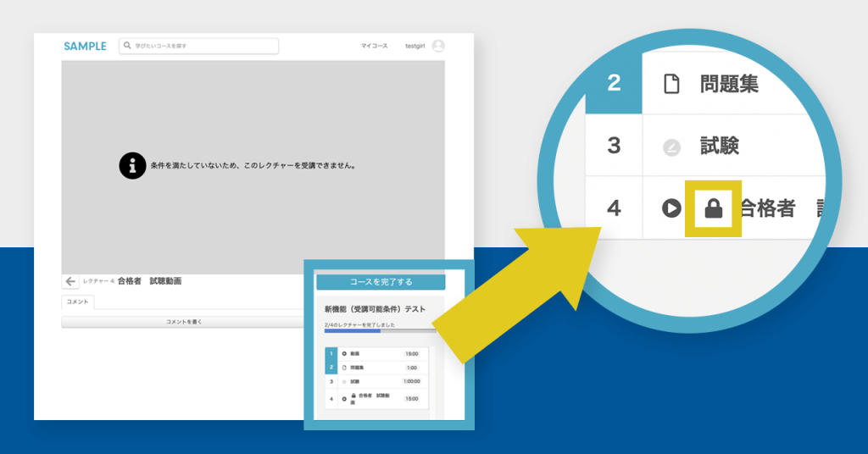The height and width of the screenshot is (454, 868).
Task: Click the testgirl username
Action: coord(415,46)
